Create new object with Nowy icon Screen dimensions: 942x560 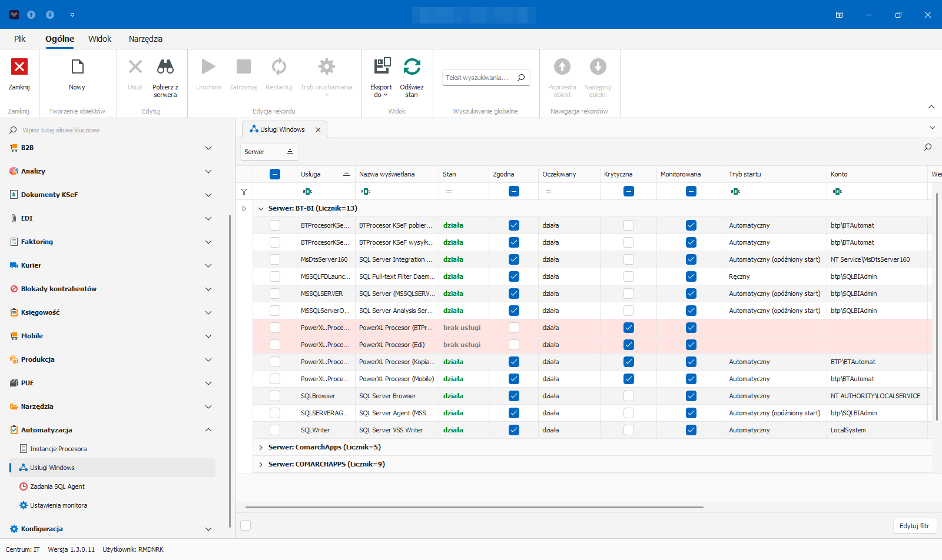[77, 66]
